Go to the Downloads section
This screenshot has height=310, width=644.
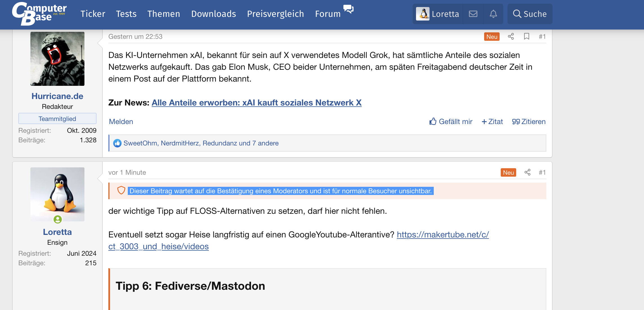[x=214, y=14]
